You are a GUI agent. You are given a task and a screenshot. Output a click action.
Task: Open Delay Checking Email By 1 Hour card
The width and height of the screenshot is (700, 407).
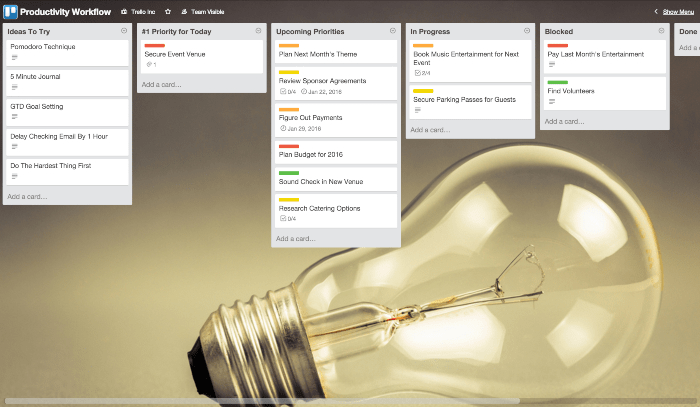point(67,142)
